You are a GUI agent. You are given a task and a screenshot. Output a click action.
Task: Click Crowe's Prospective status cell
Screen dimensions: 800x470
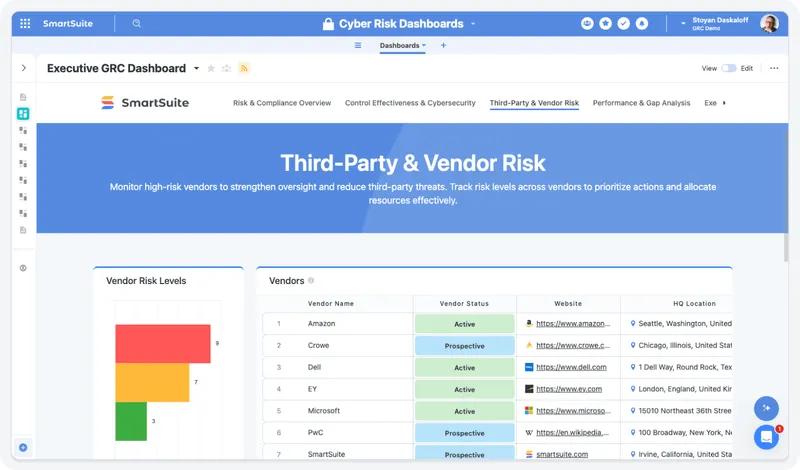[464, 346]
